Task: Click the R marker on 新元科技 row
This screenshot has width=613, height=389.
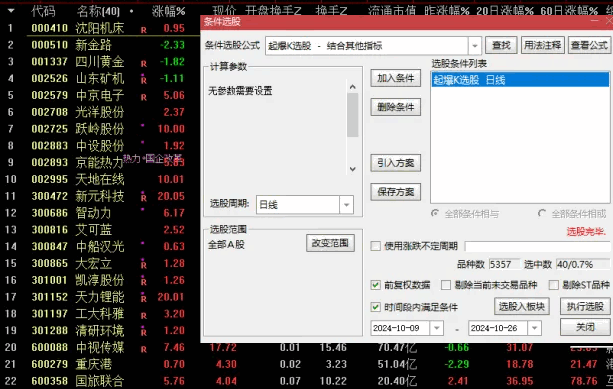Action: [143, 198]
